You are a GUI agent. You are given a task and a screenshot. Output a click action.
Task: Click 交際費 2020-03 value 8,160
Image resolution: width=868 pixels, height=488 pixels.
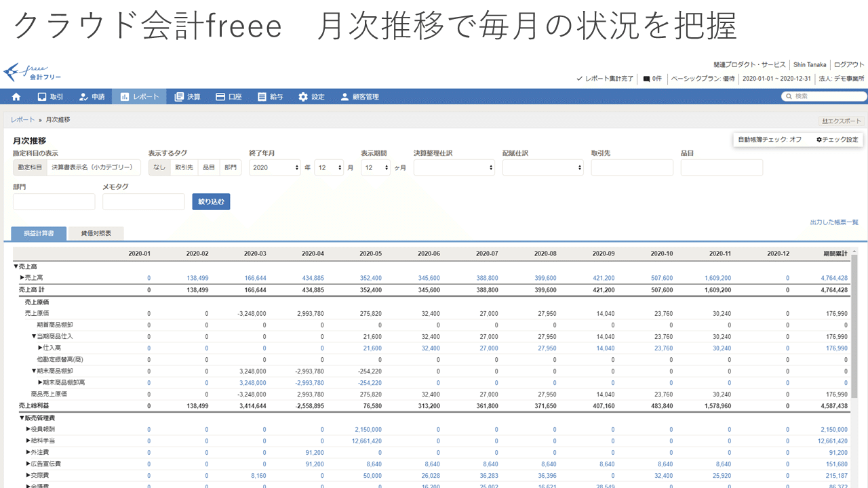(258, 475)
